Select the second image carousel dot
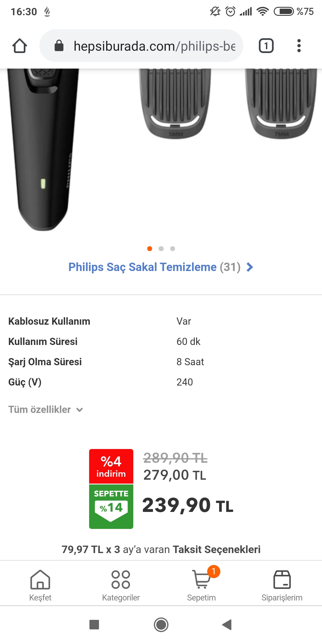Image resolution: width=322 pixels, height=644 pixels. [161, 249]
